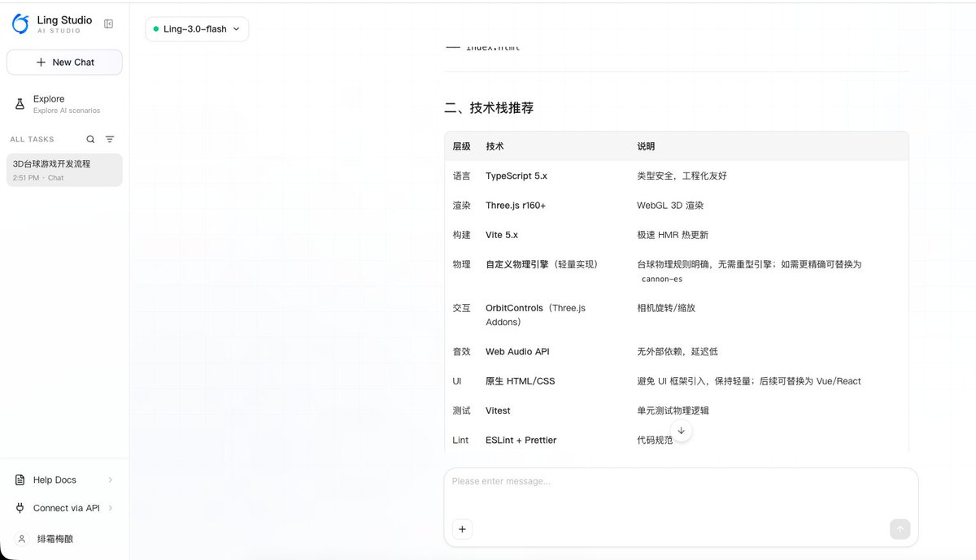976x560 pixels.
Task: Start a New Chat
Action: (64, 63)
